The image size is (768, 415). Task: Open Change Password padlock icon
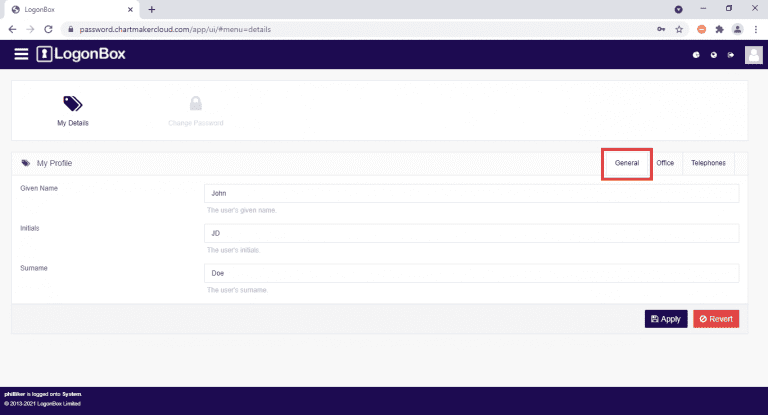click(196, 104)
